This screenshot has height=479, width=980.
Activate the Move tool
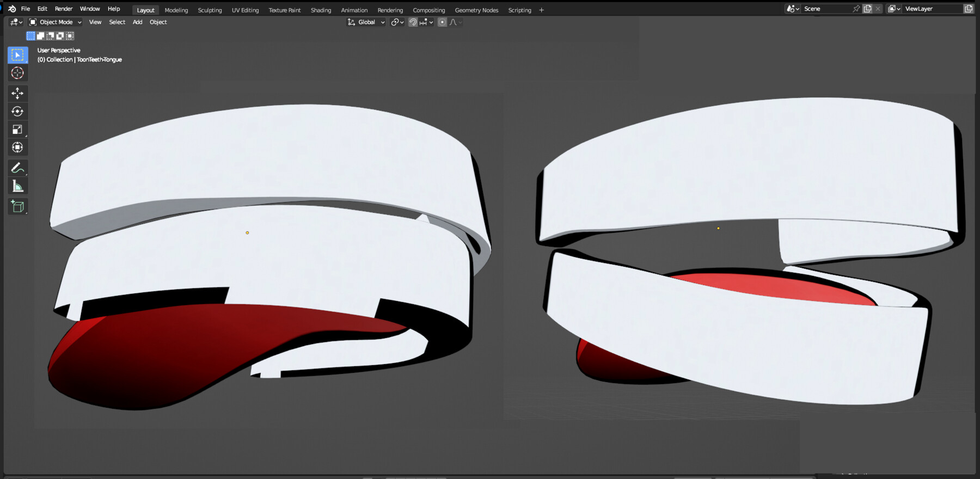[x=17, y=93]
